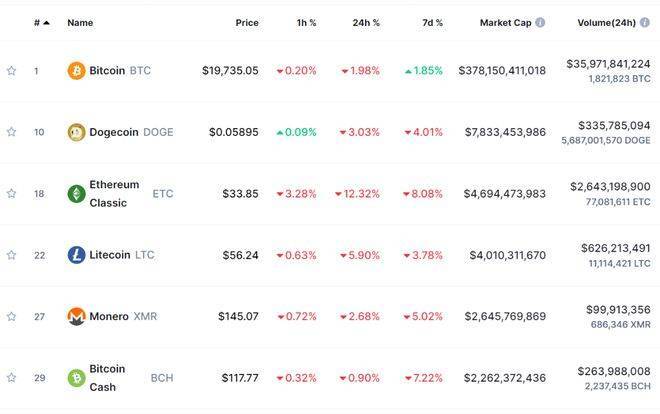This screenshot has height=414, width=660.
Task: Open the Market Cap info icon
Action: (540, 22)
